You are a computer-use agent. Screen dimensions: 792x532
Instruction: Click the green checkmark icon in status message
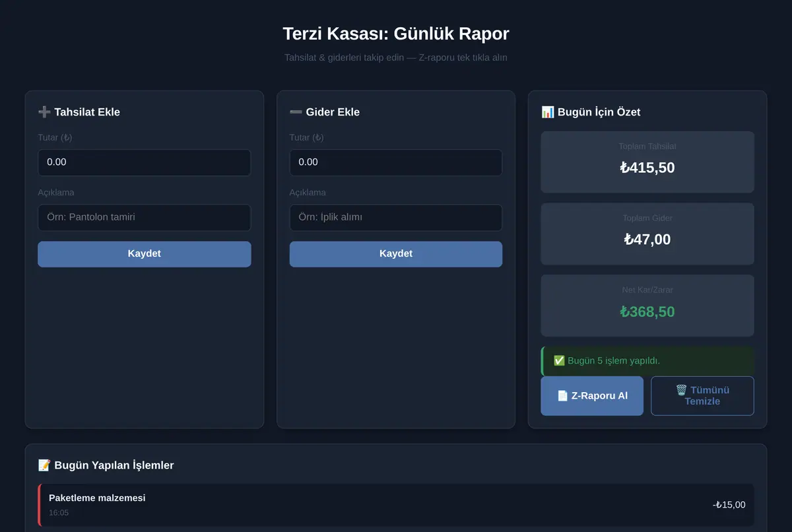coord(559,360)
